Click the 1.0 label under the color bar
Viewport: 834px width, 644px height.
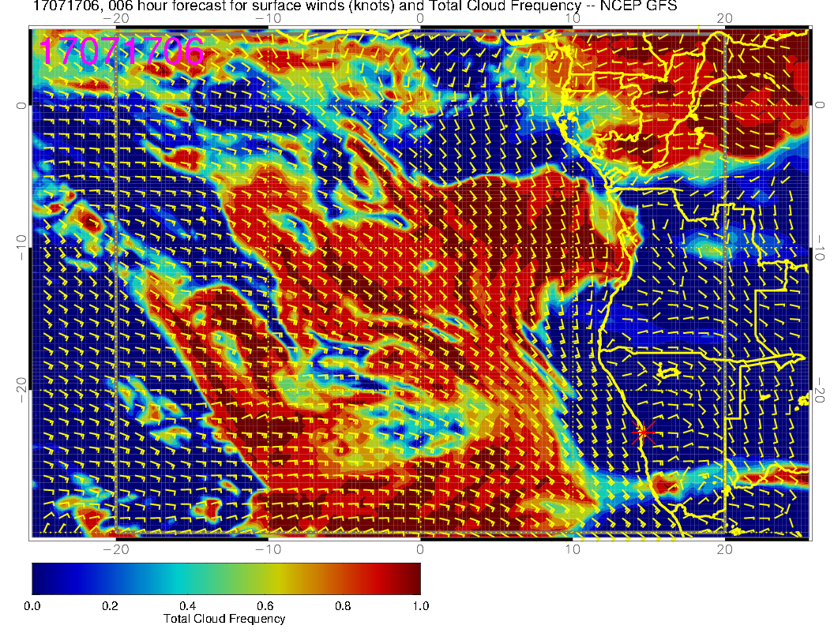[420, 606]
